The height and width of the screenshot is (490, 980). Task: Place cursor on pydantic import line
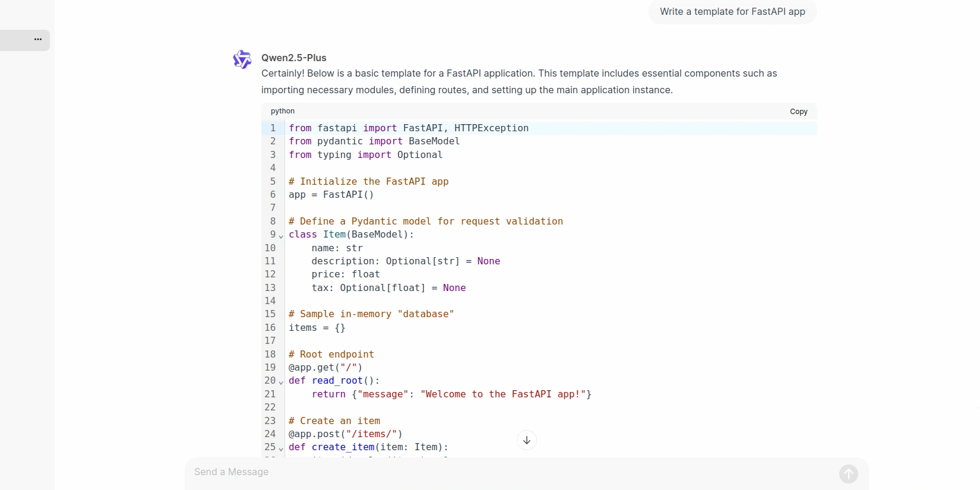pyautogui.click(x=374, y=141)
